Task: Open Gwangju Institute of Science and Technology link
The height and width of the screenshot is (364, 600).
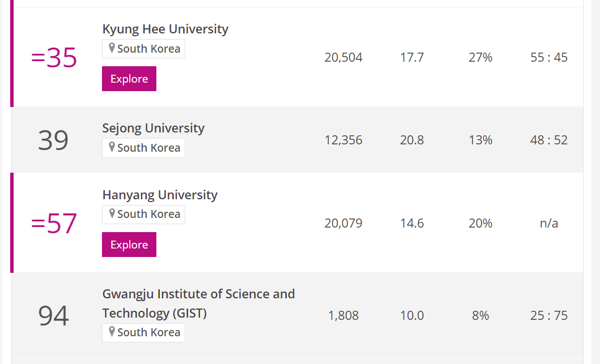Action: point(198,303)
